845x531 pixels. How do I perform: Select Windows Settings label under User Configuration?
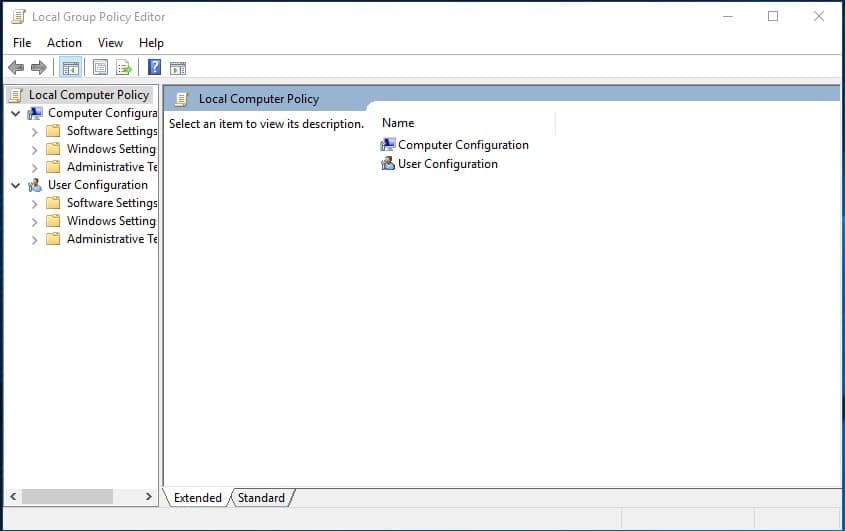[x=112, y=220]
